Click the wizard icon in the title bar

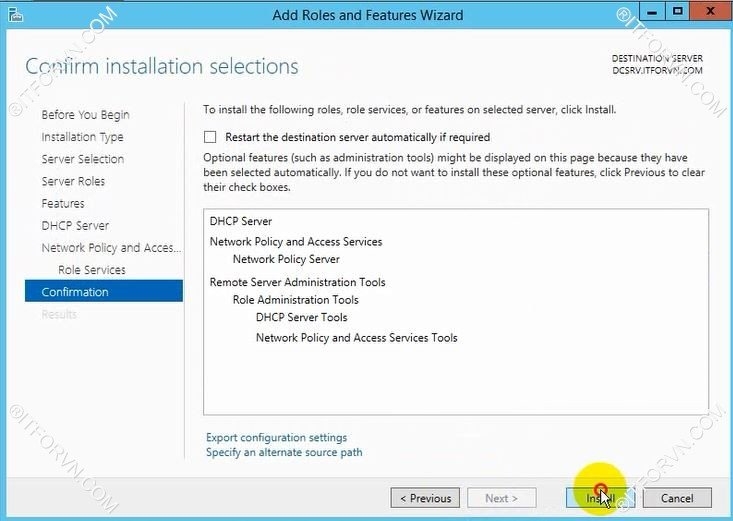(15, 15)
